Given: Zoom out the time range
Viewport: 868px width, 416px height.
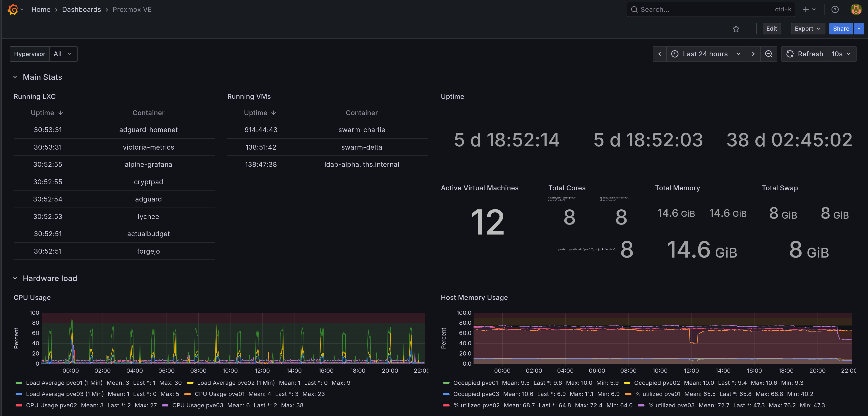Looking at the screenshot, I should click(x=768, y=54).
